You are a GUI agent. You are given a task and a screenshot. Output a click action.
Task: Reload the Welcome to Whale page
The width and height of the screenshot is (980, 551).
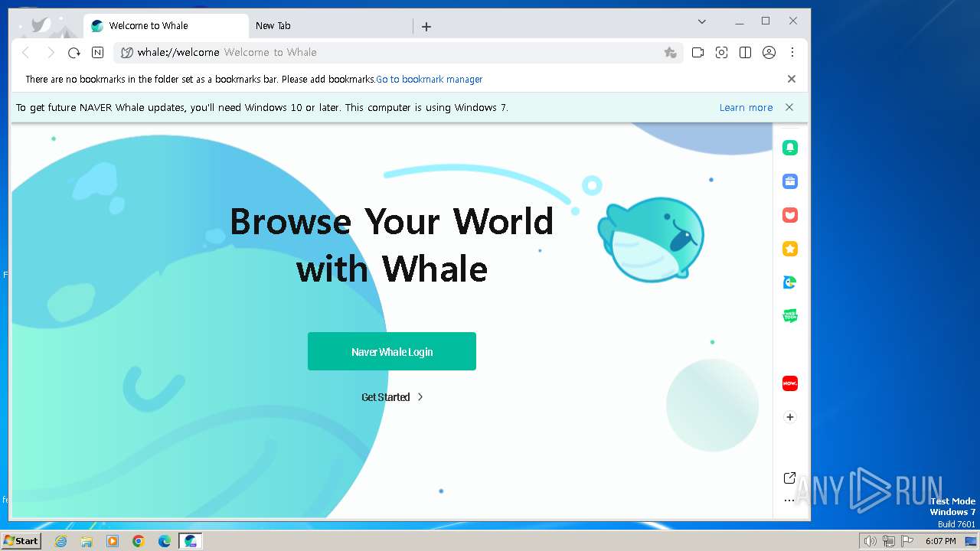point(74,53)
